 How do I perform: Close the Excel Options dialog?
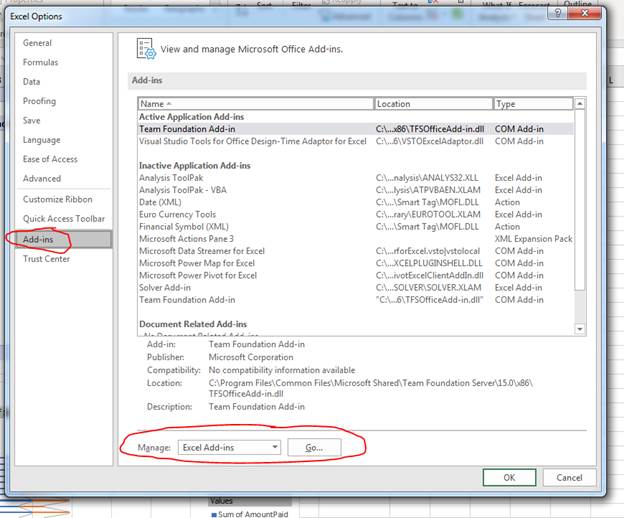pyautogui.click(x=584, y=14)
